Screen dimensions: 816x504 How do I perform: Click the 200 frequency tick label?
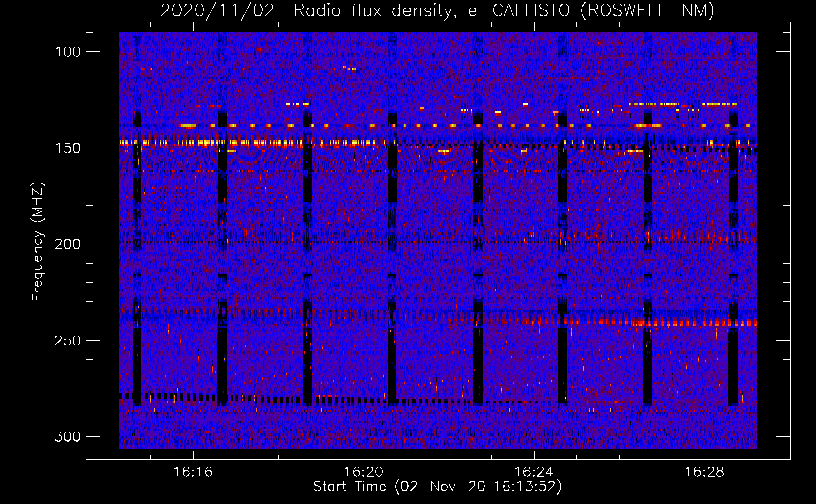coord(68,244)
